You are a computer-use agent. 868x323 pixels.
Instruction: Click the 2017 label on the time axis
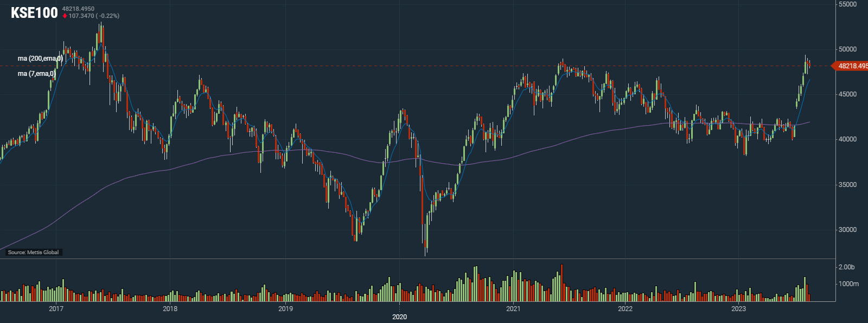(56, 309)
